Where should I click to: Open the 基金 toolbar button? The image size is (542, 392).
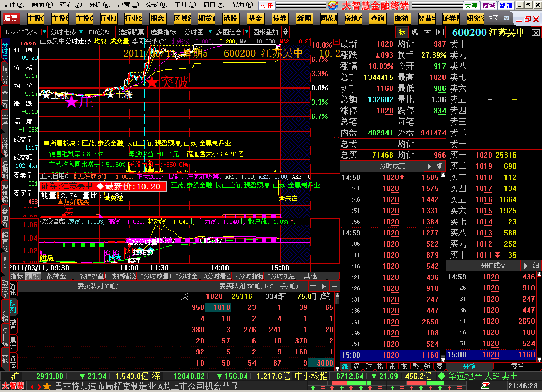pos(255,19)
